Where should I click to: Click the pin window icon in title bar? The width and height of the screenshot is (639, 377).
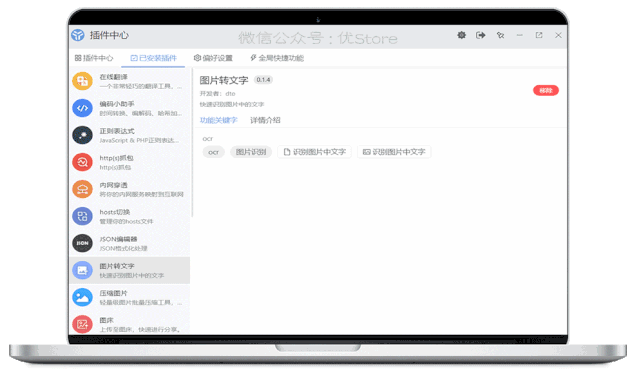click(500, 35)
